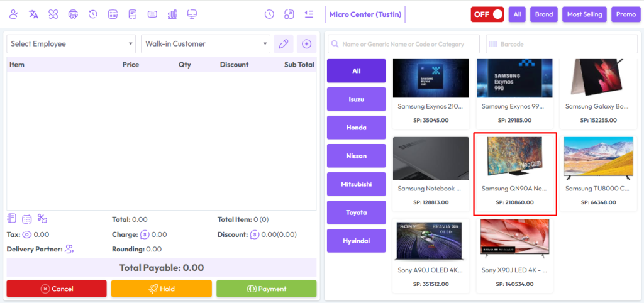Select the Mitsubishi category

pyautogui.click(x=356, y=184)
